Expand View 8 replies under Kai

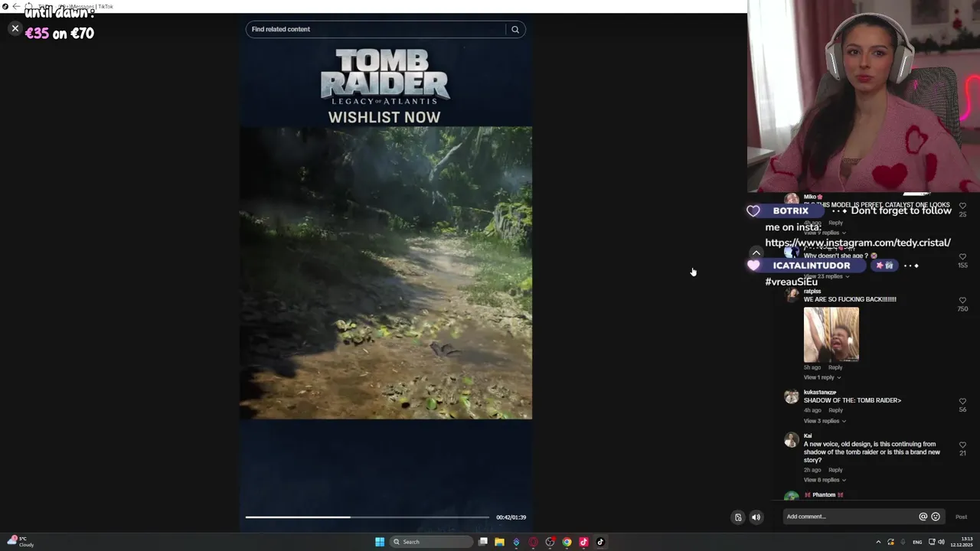pyautogui.click(x=825, y=480)
